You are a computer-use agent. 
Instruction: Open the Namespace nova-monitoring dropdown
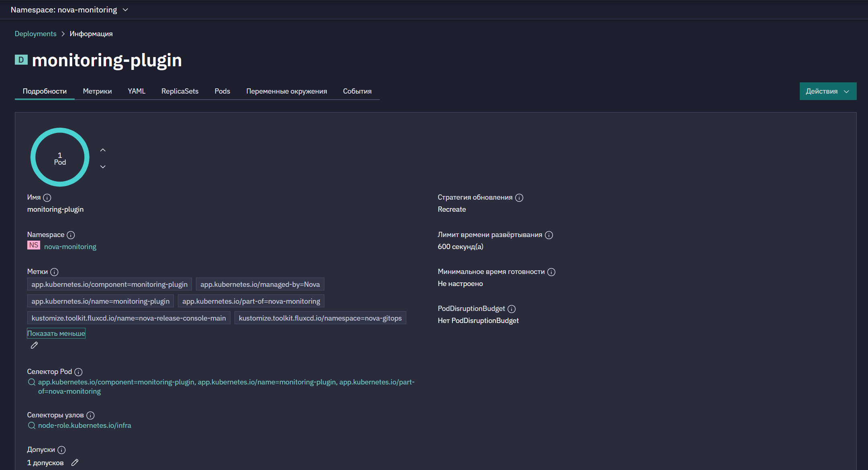(69, 10)
